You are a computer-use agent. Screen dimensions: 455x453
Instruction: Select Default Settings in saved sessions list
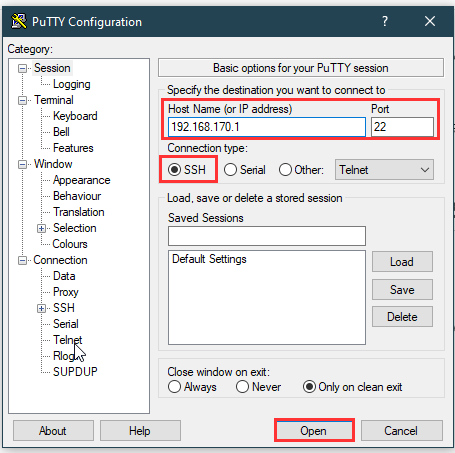209,259
